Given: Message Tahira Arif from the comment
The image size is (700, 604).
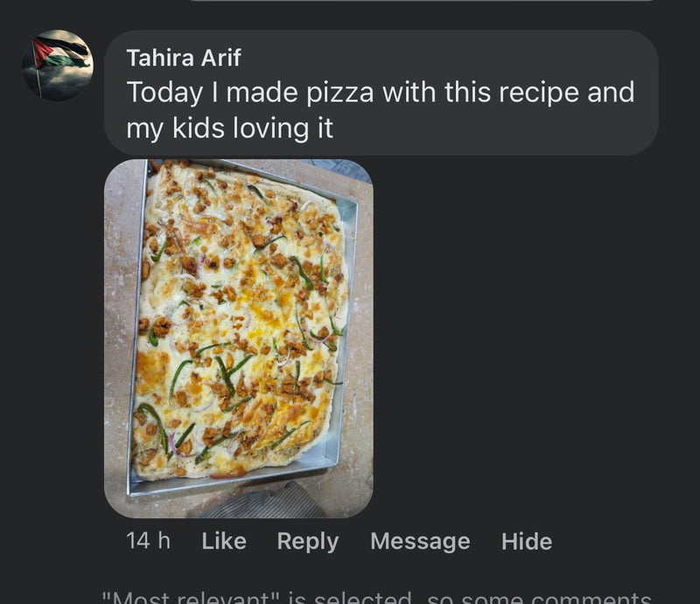Looking at the screenshot, I should click(420, 542).
